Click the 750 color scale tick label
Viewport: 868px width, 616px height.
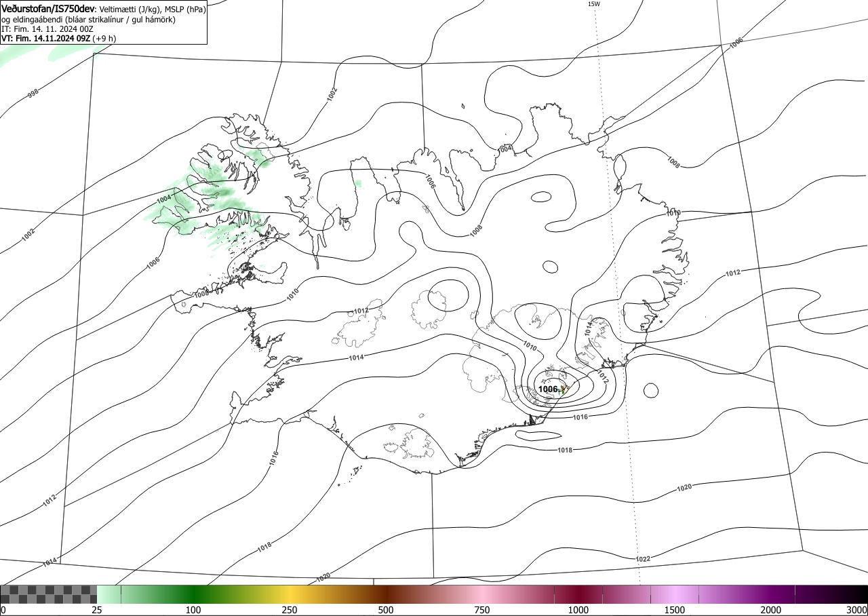(482, 610)
